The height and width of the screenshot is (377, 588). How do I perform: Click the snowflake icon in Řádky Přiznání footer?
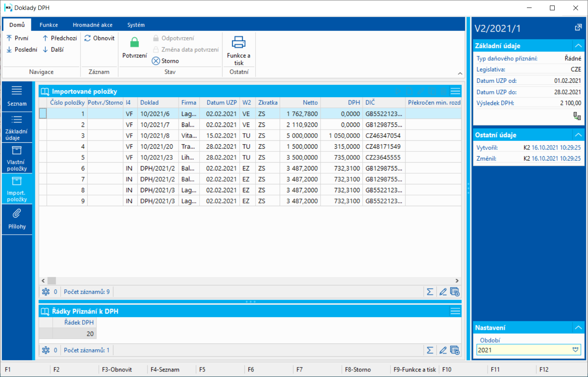[x=46, y=350]
